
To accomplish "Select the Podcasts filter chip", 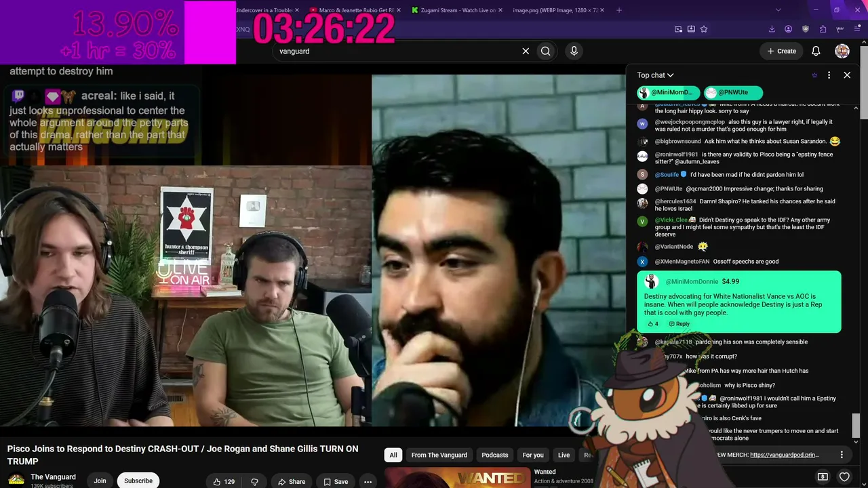I will (x=495, y=455).
